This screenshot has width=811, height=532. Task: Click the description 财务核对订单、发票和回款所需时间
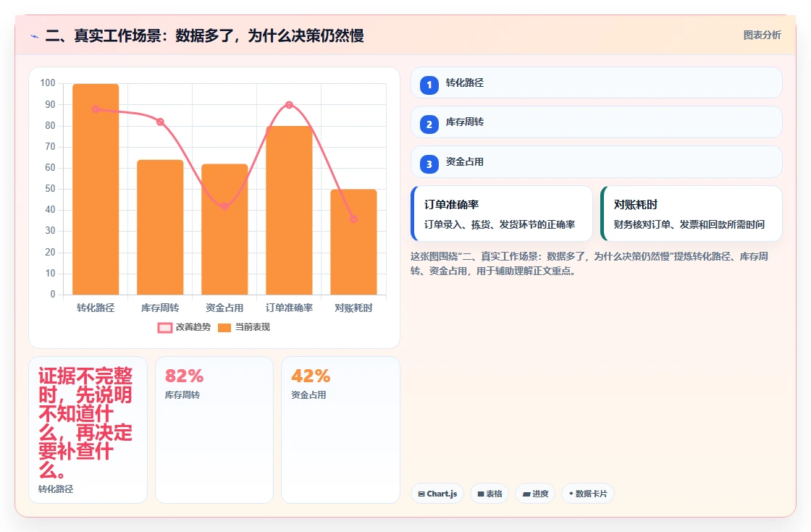pyautogui.click(x=689, y=224)
